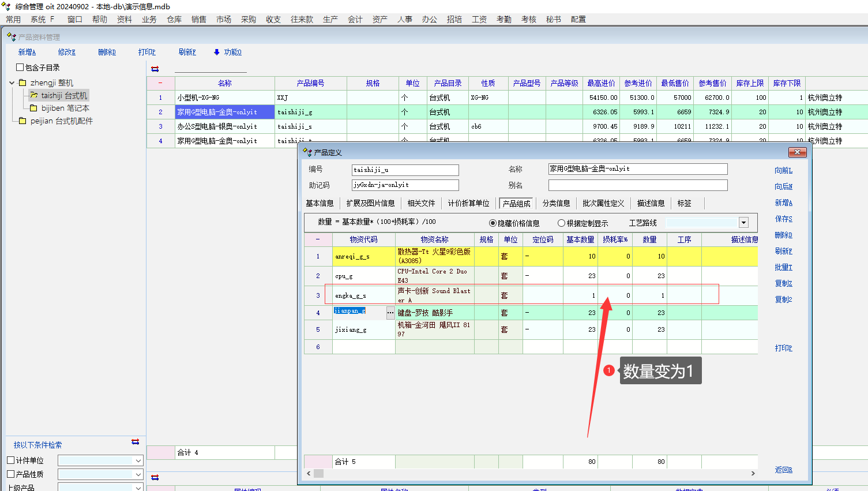Collapse the zhengji tree node

12,83
